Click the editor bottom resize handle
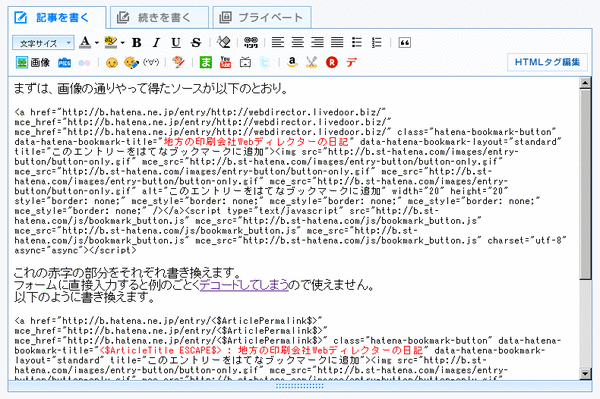 [x=300, y=386]
